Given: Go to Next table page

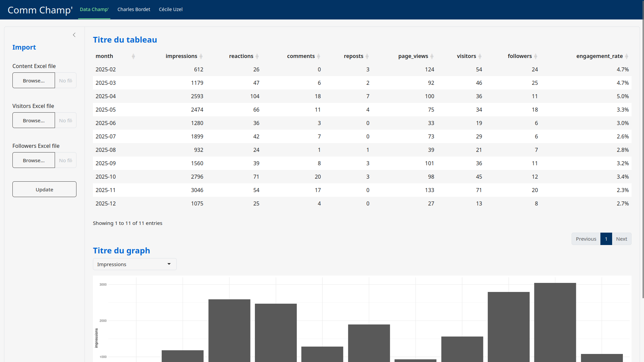Looking at the screenshot, I should click(x=622, y=239).
